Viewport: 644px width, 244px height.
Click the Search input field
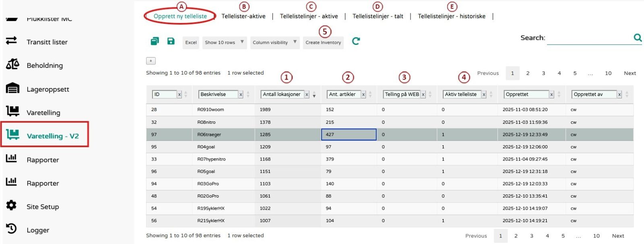(x=589, y=38)
